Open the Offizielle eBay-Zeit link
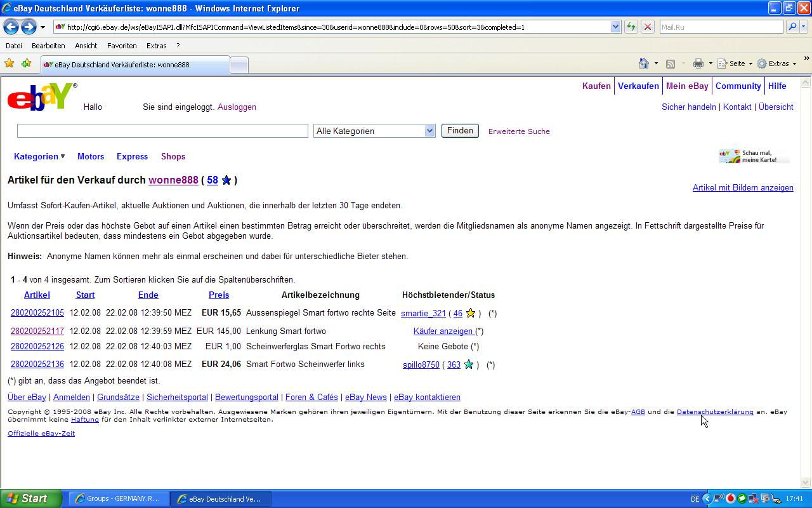 [41, 433]
